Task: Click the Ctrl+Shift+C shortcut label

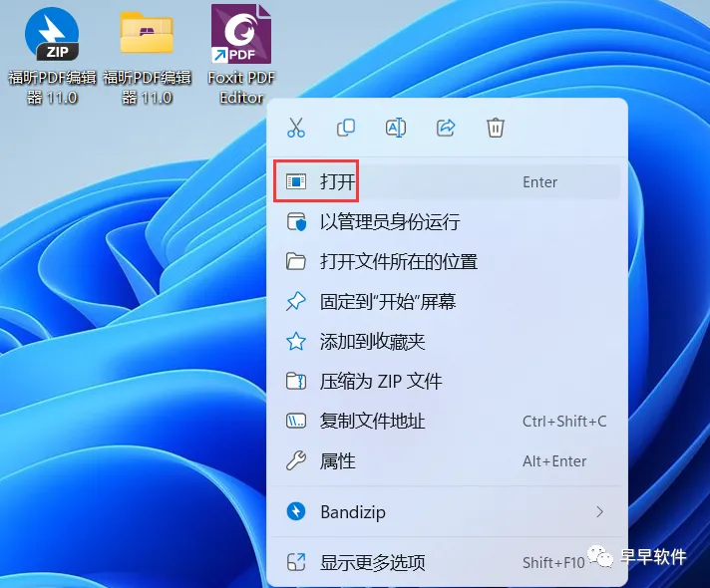Action: pyautogui.click(x=564, y=422)
